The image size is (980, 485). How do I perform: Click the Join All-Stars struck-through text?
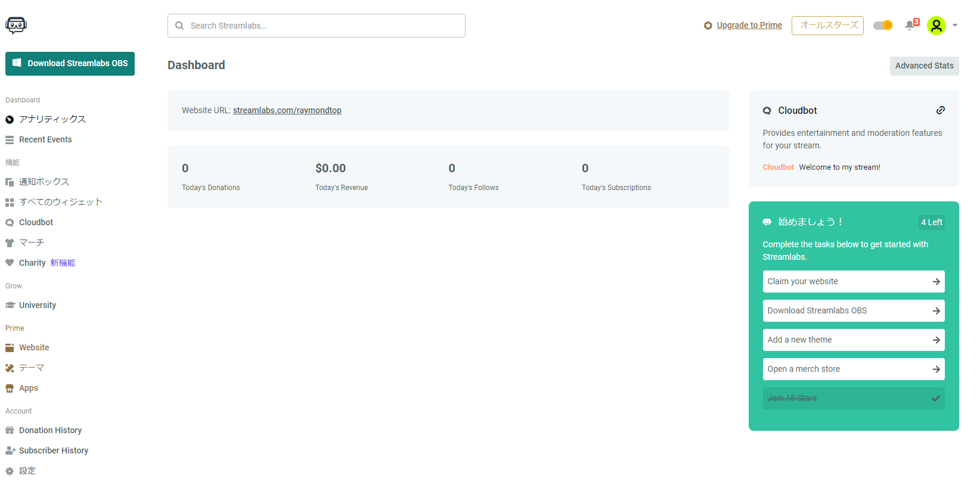click(x=792, y=399)
